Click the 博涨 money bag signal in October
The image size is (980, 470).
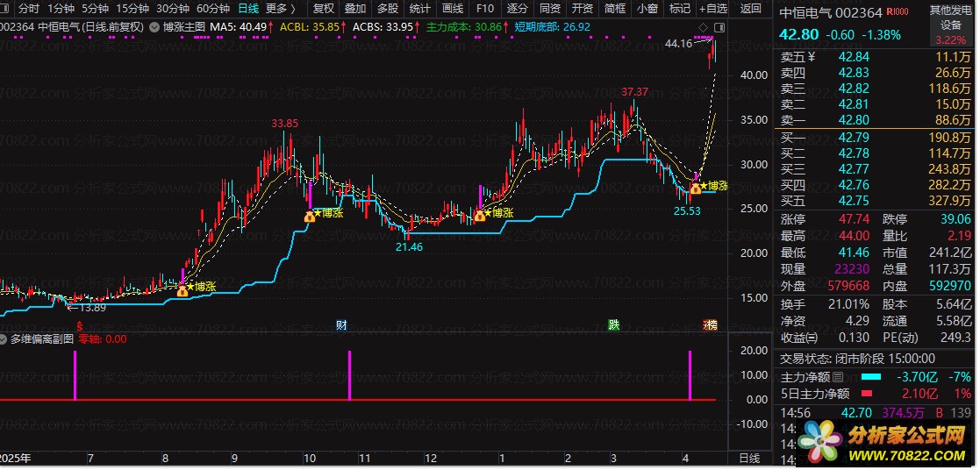coord(310,217)
